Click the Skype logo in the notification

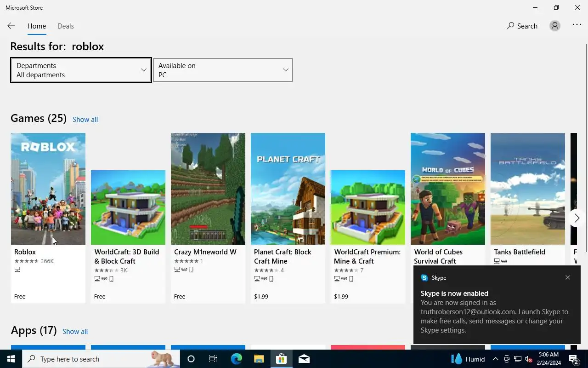[x=424, y=277]
